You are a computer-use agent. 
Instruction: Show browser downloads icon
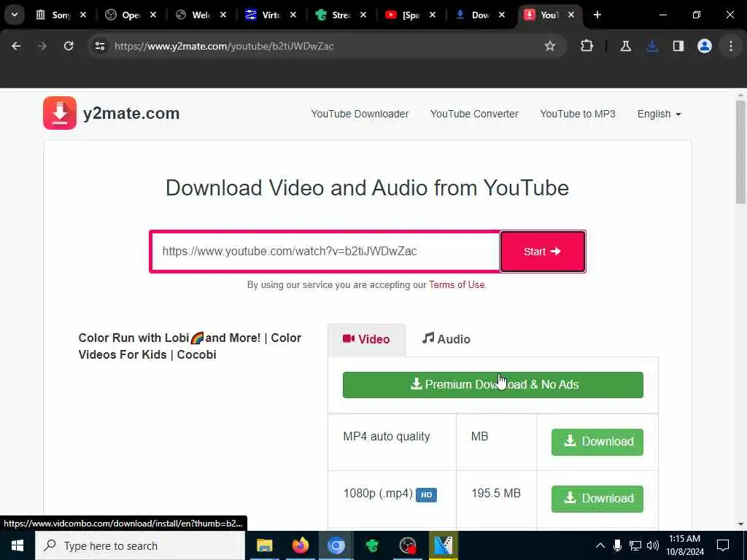(x=652, y=46)
